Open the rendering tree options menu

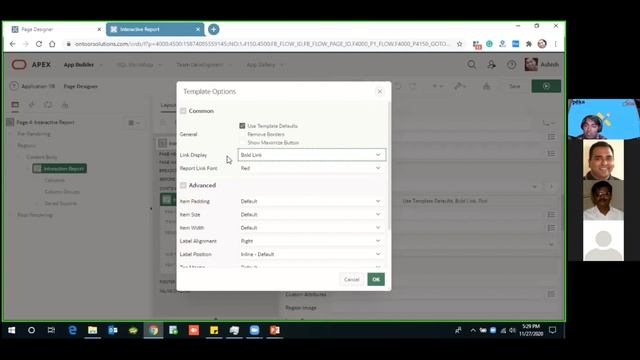point(134,122)
